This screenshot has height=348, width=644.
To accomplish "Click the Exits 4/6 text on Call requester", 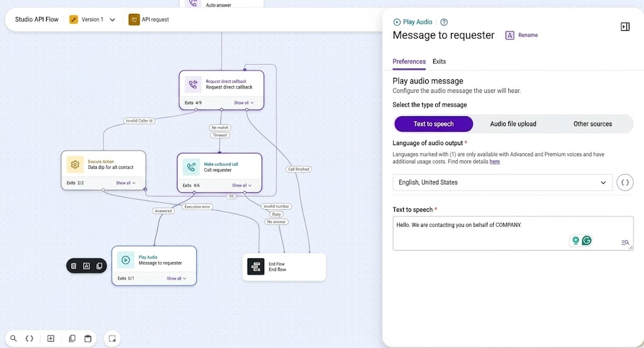I will click(191, 185).
